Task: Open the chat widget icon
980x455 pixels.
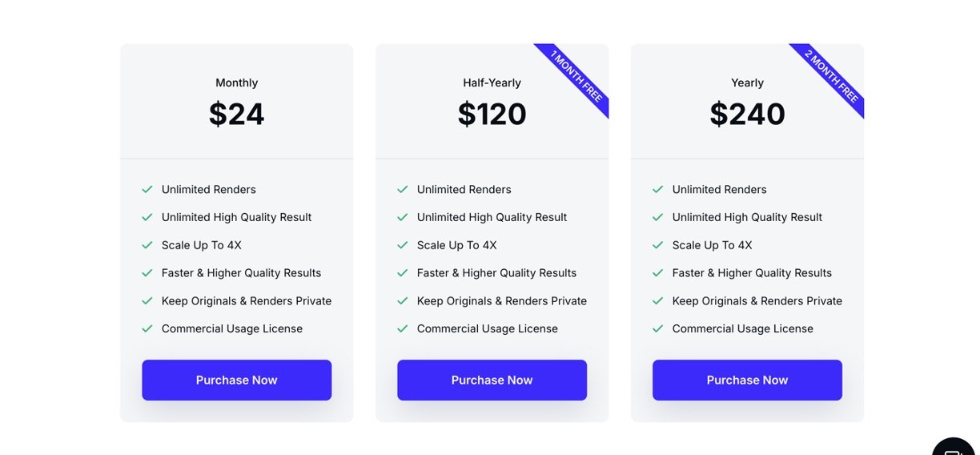Action: [x=954, y=449]
